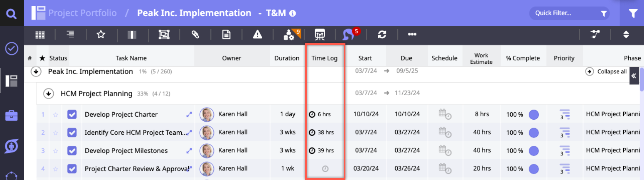Click the Collapse all button

click(x=608, y=72)
